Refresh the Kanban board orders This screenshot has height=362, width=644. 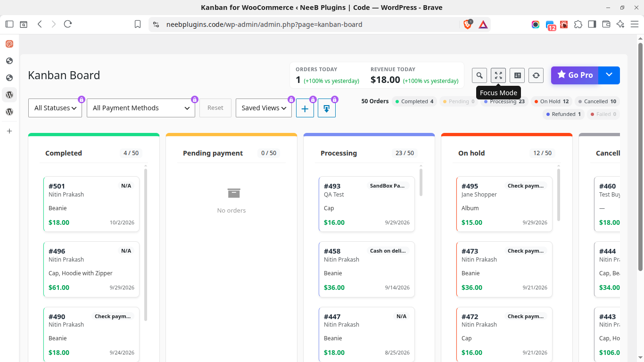click(x=536, y=75)
